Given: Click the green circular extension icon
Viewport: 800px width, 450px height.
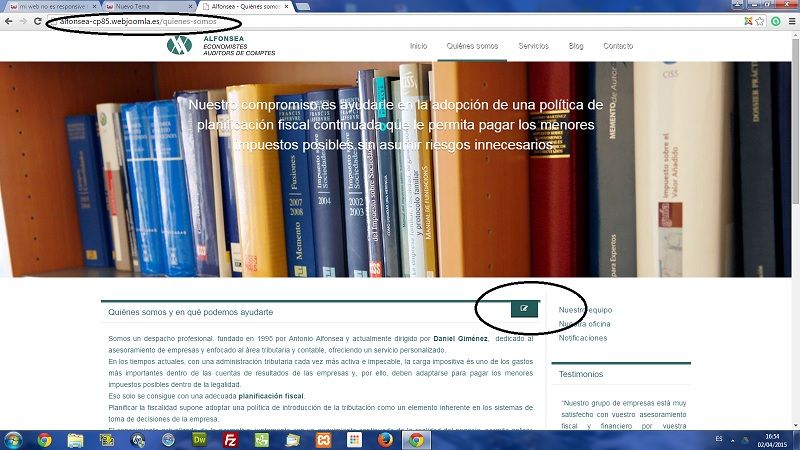Looking at the screenshot, I should coord(776,21).
